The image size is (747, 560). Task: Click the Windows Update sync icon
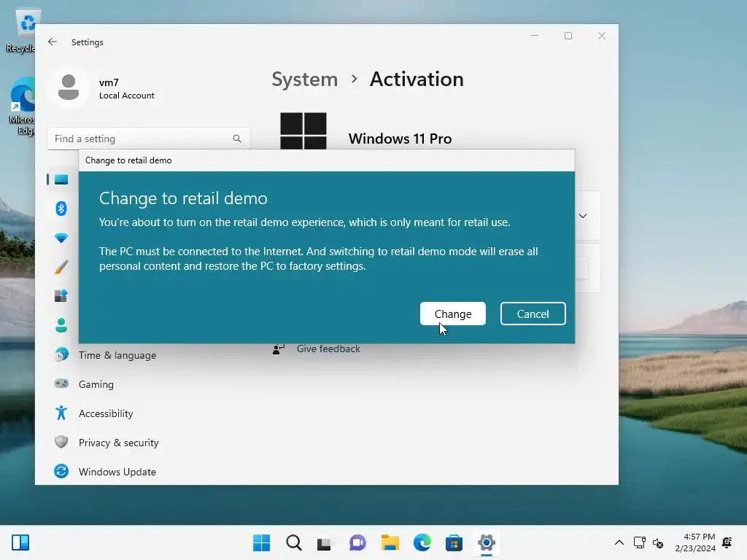tap(61, 471)
